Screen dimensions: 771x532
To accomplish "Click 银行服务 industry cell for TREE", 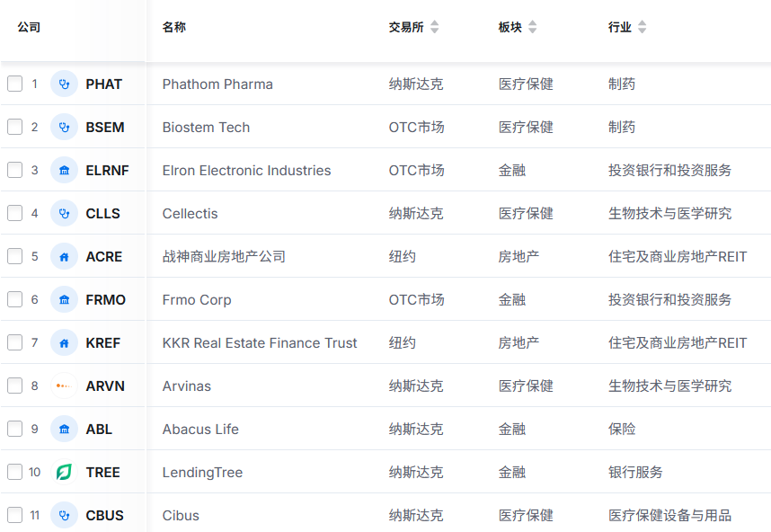I will [635, 473].
